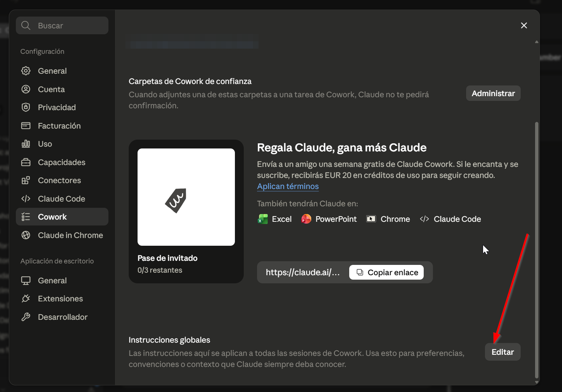
Task: Open Cuenta via its person icon
Action: pyautogui.click(x=26, y=89)
